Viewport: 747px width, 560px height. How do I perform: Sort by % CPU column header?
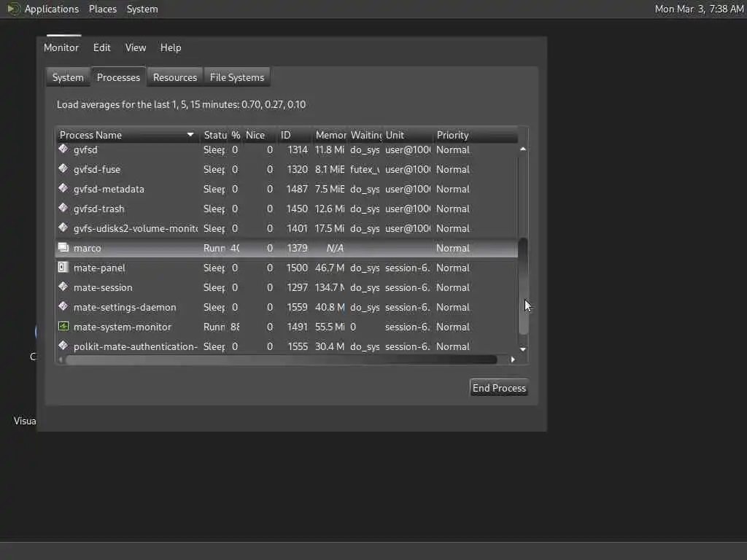(x=236, y=135)
